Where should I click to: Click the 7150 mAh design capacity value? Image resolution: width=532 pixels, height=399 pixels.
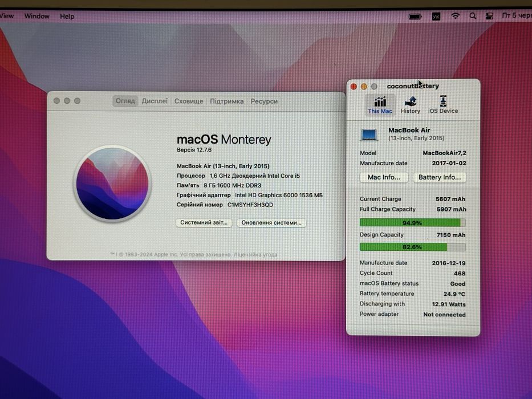point(451,235)
